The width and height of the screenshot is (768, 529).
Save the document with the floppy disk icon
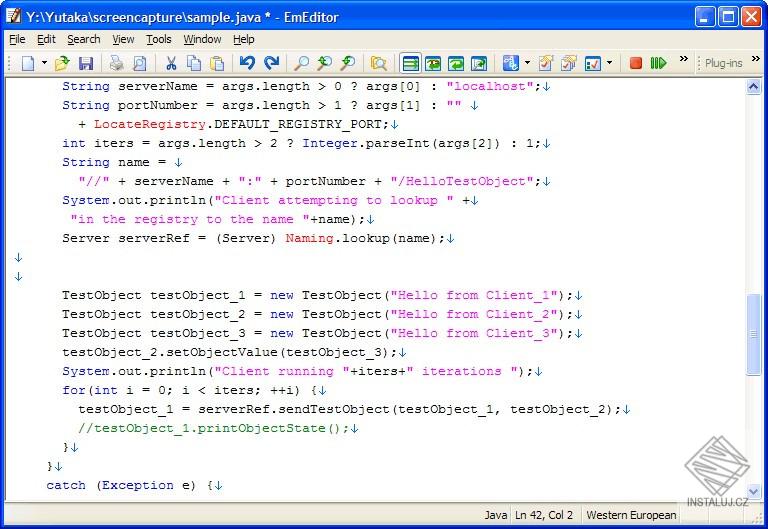(x=86, y=63)
